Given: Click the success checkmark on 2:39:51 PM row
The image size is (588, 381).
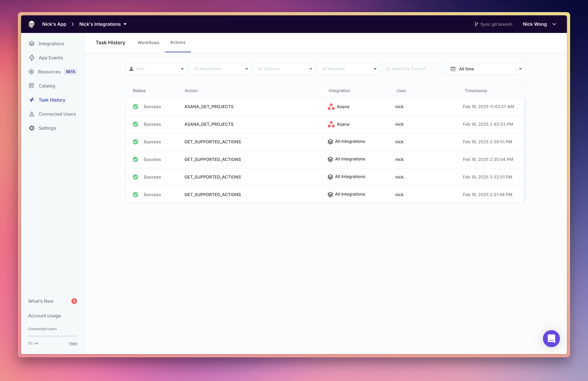Looking at the screenshot, I should click(135, 142).
